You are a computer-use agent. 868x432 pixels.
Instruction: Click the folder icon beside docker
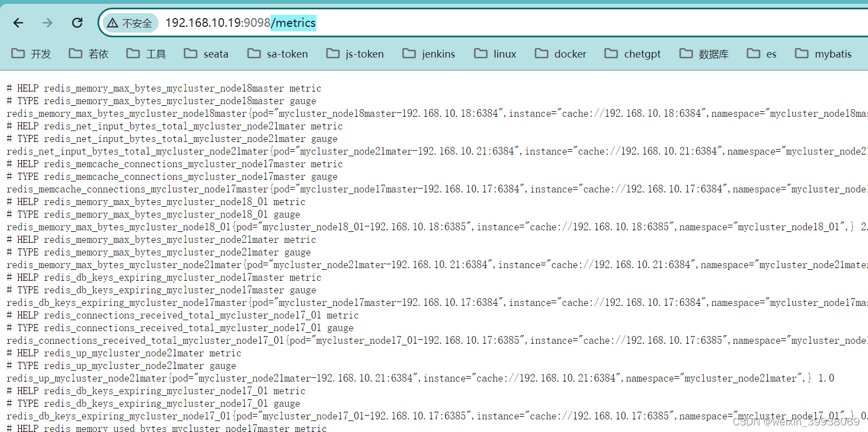(x=542, y=53)
